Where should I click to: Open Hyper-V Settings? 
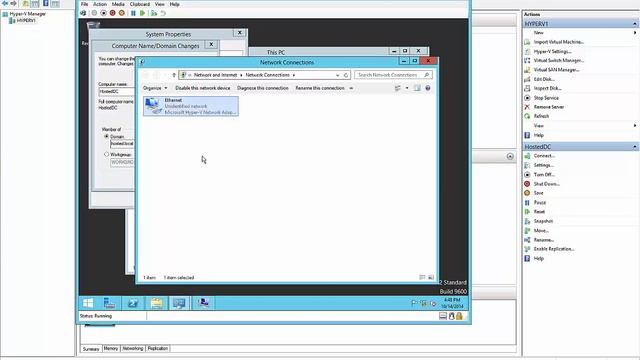552,51
